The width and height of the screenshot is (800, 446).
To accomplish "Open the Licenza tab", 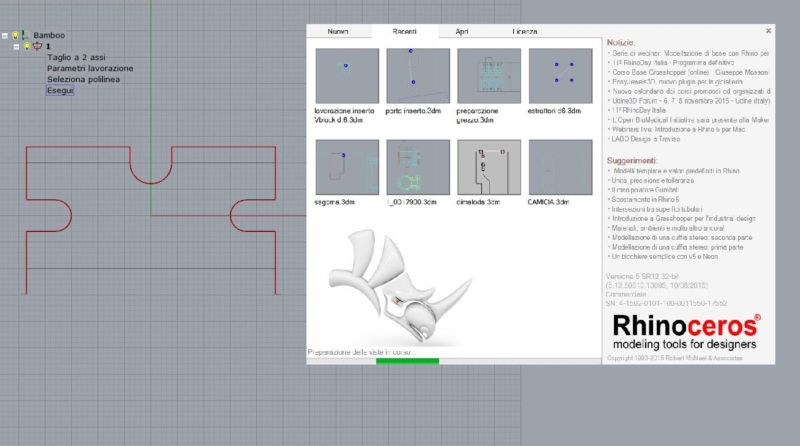I will (525, 32).
